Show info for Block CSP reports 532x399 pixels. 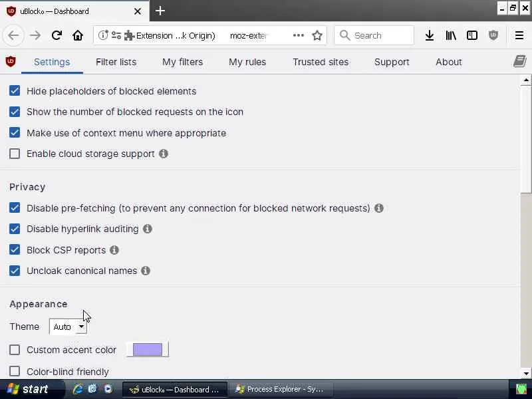point(114,250)
